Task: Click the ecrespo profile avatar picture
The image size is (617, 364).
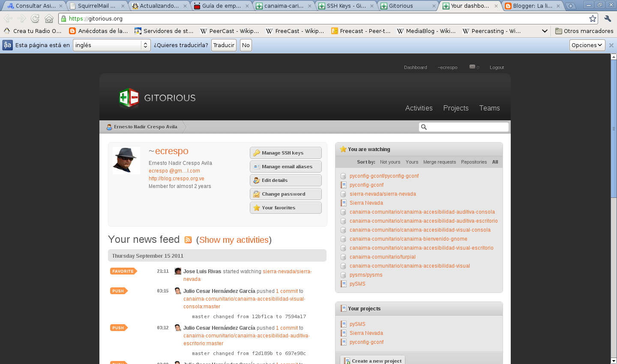Action: [x=126, y=161]
